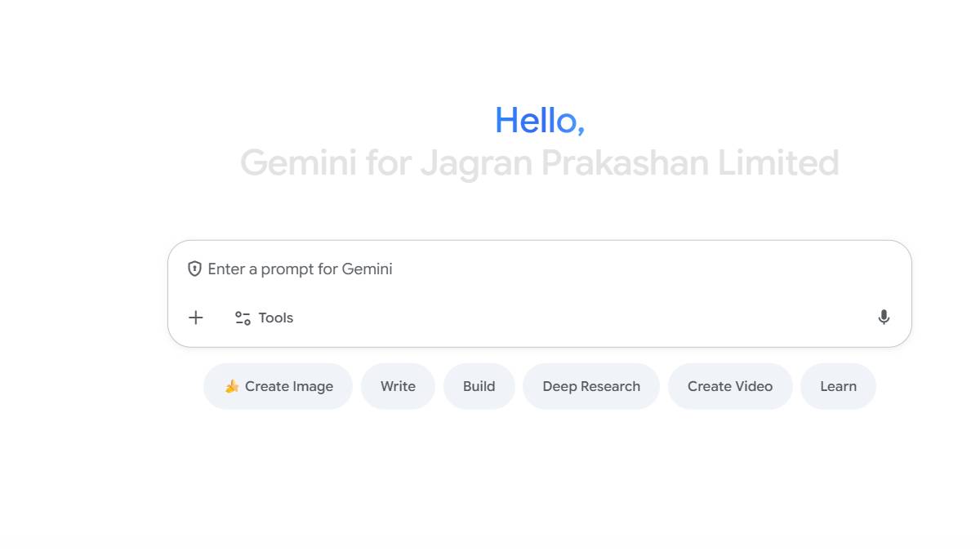The image size is (980, 551).
Task: Click the banana icon on Create Image
Action: click(232, 386)
